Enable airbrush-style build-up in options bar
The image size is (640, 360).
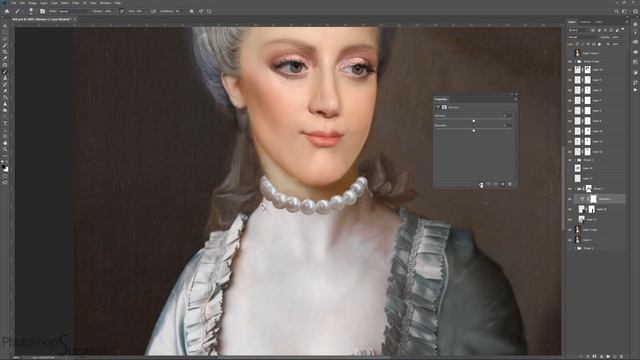click(153, 11)
